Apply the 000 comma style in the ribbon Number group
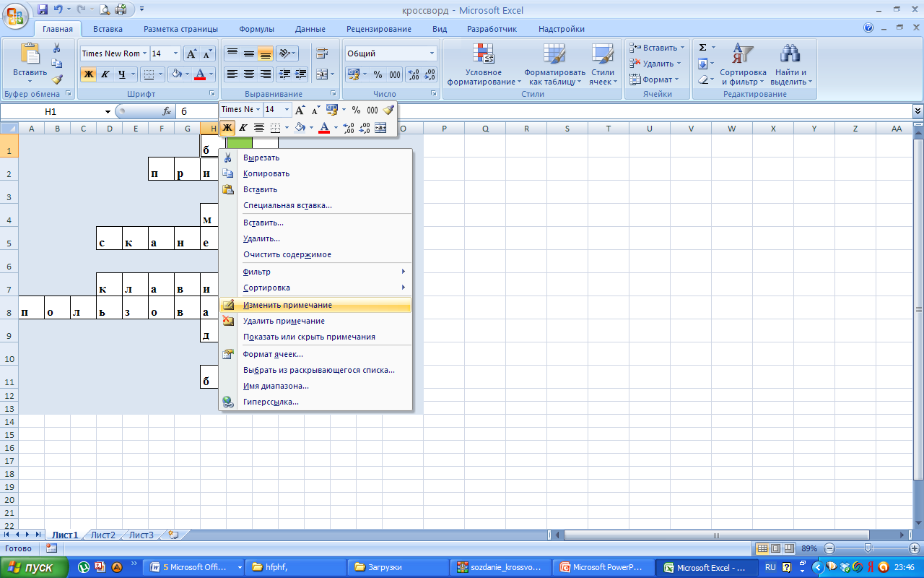Viewport: 924px width, 578px height. (x=395, y=74)
